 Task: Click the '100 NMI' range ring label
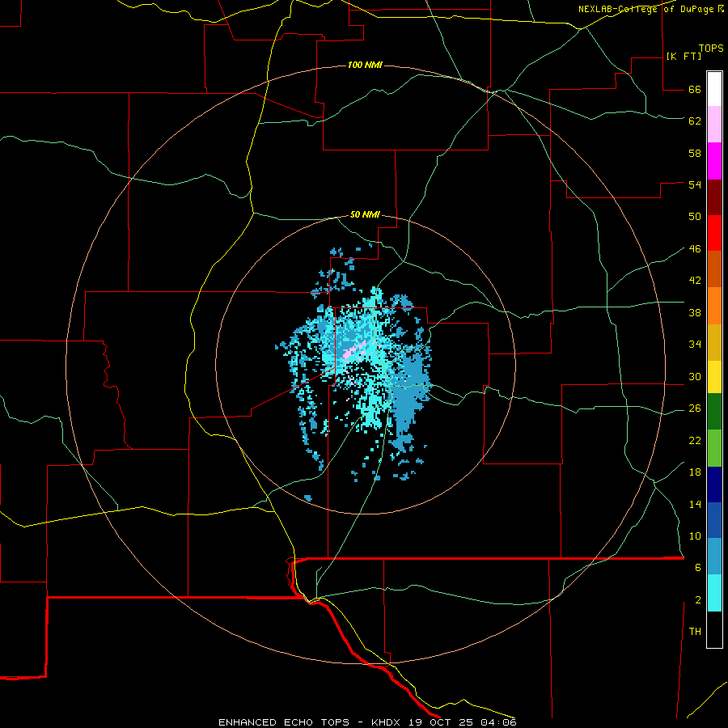pyautogui.click(x=365, y=65)
